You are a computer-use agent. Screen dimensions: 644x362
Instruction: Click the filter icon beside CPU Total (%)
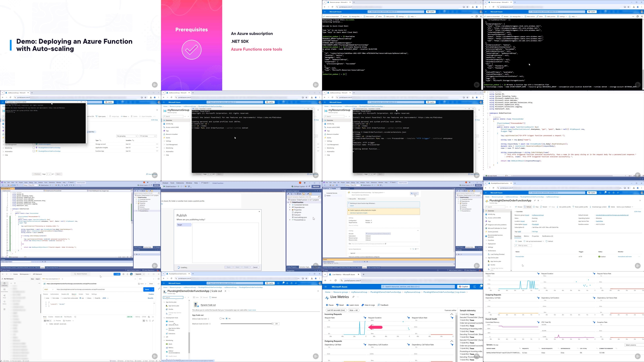(594, 322)
